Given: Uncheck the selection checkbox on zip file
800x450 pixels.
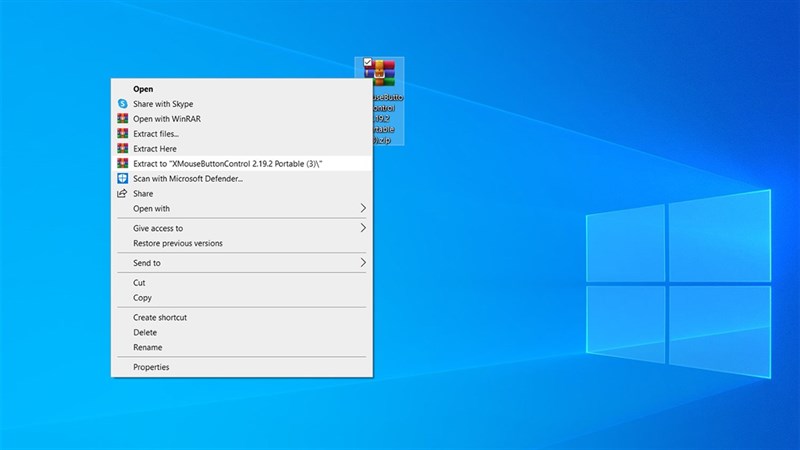Looking at the screenshot, I should click(x=369, y=62).
